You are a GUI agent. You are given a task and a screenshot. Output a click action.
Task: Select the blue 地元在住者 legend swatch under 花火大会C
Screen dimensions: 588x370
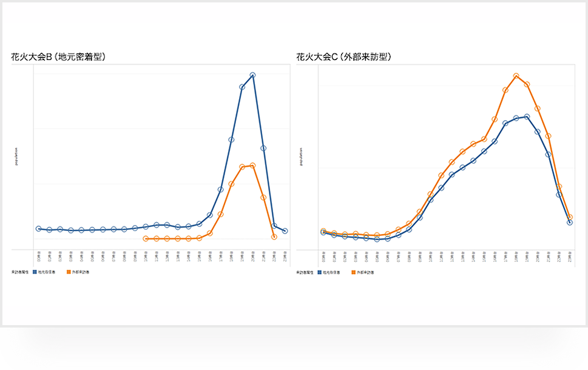coord(319,272)
